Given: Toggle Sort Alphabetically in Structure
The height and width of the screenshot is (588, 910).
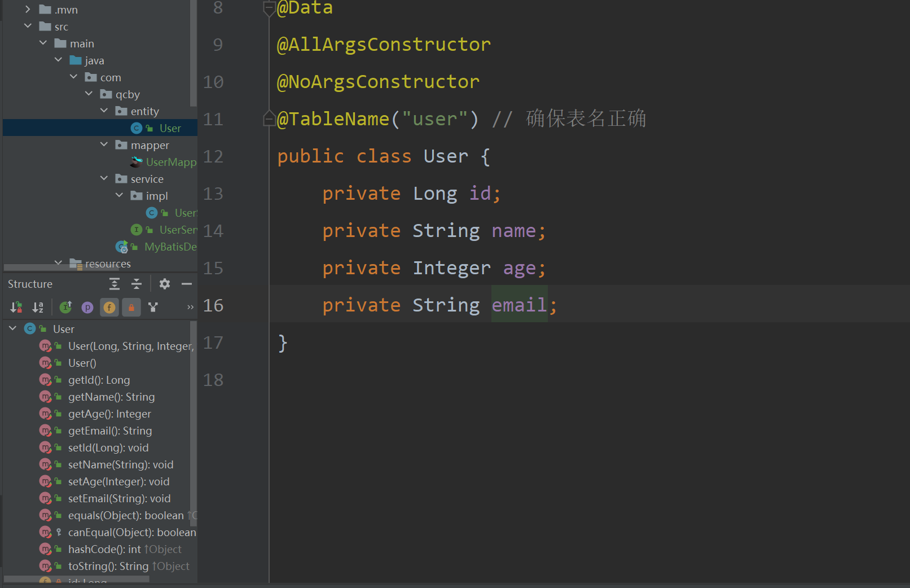Looking at the screenshot, I should [38, 307].
